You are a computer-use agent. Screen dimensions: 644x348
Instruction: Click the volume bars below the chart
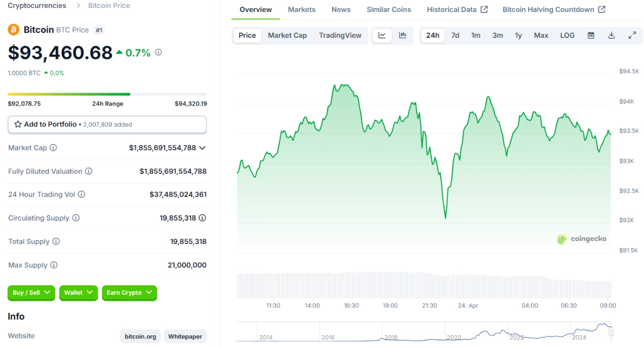424,285
